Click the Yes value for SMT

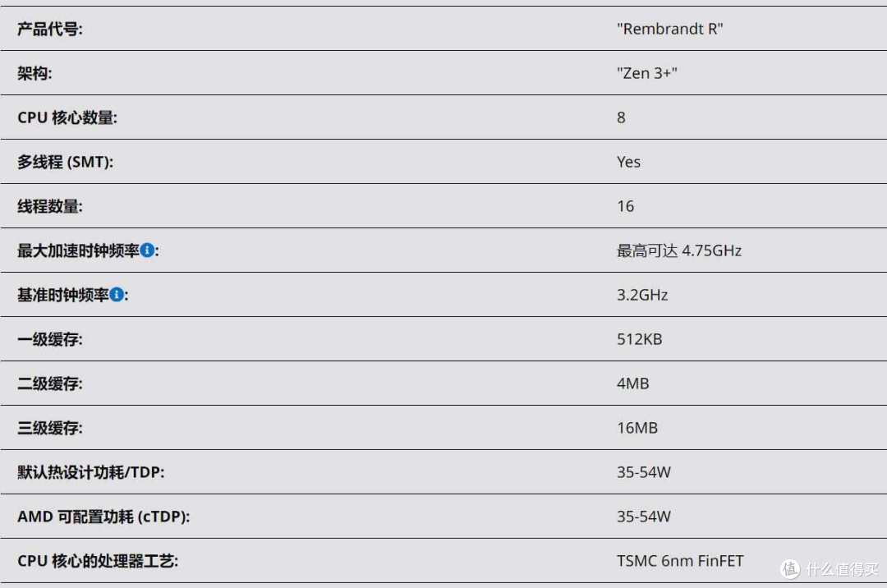tap(628, 162)
